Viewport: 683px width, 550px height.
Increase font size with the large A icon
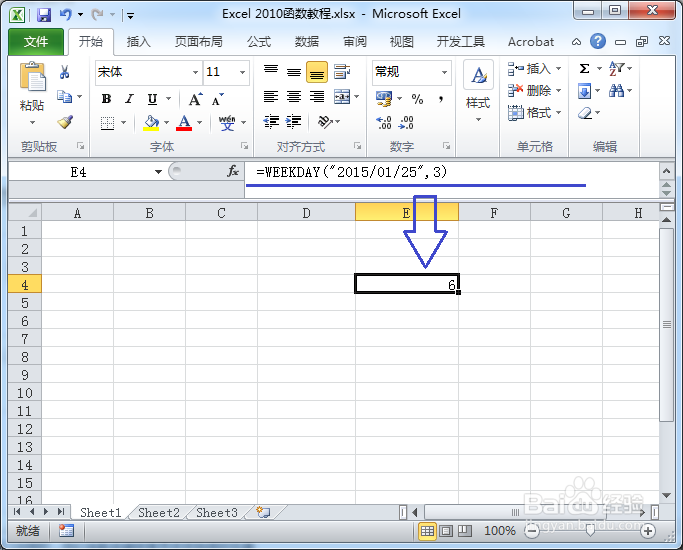click(x=195, y=99)
